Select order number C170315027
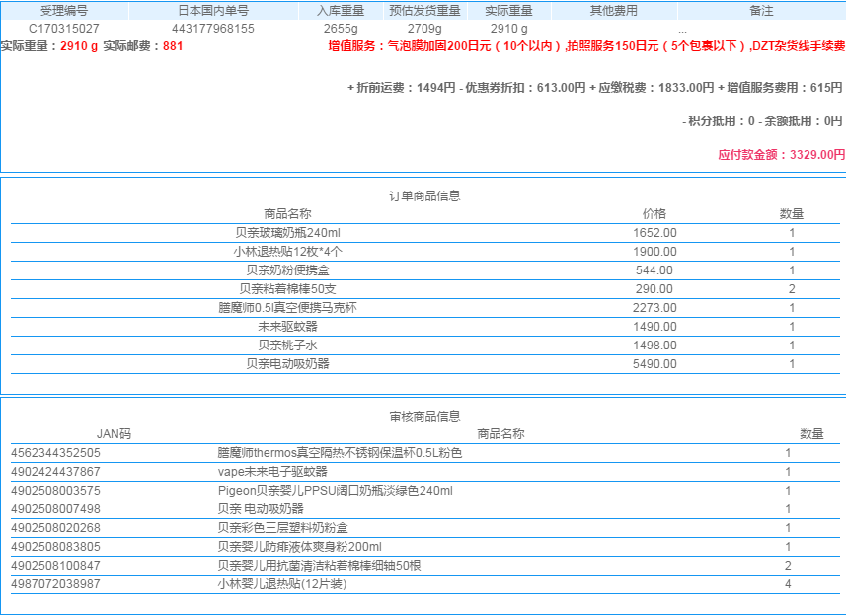This screenshot has height=616, width=846. pos(63,28)
